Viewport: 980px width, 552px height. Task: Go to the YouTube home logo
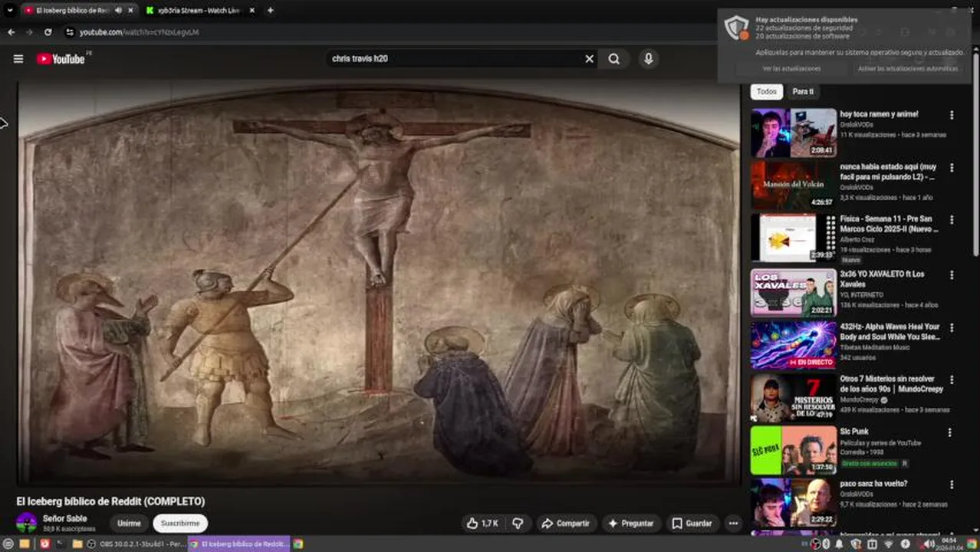[x=61, y=59]
